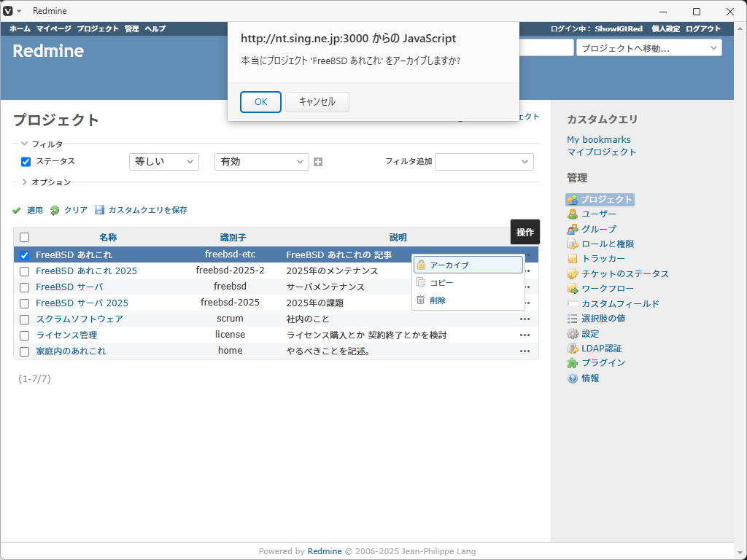Open the dropdown arrow beside browser icon

pos(19,11)
